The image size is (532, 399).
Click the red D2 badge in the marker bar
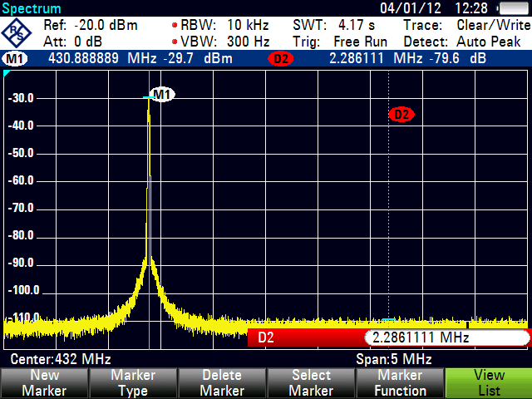click(x=281, y=59)
